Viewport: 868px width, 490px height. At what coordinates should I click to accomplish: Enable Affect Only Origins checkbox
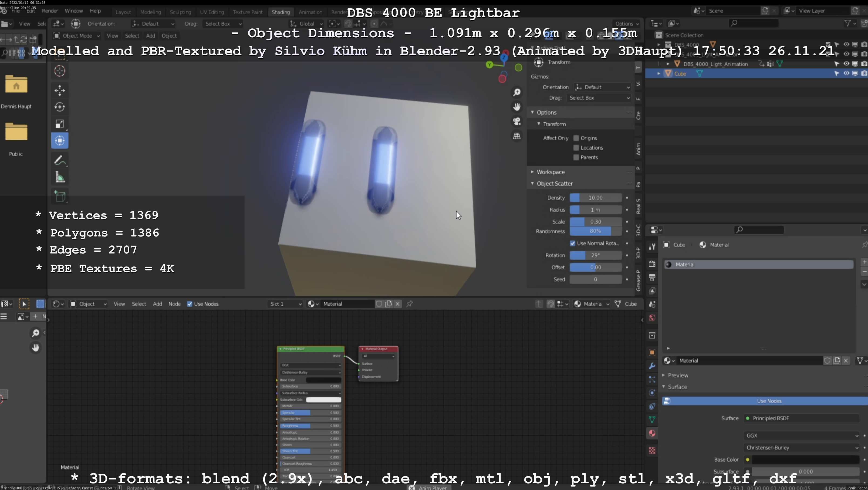pos(576,138)
